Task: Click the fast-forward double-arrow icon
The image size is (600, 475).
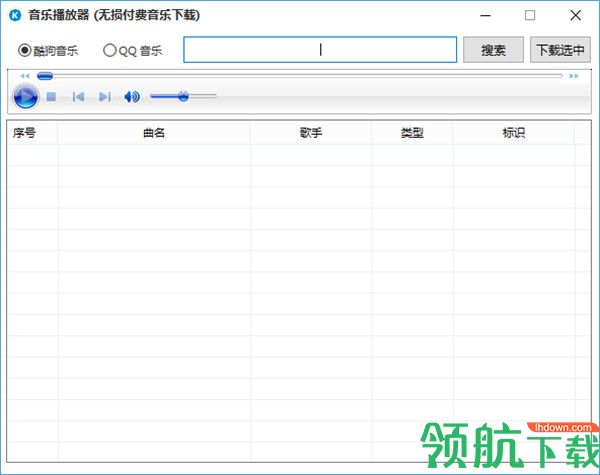Action: click(x=574, y=76)
